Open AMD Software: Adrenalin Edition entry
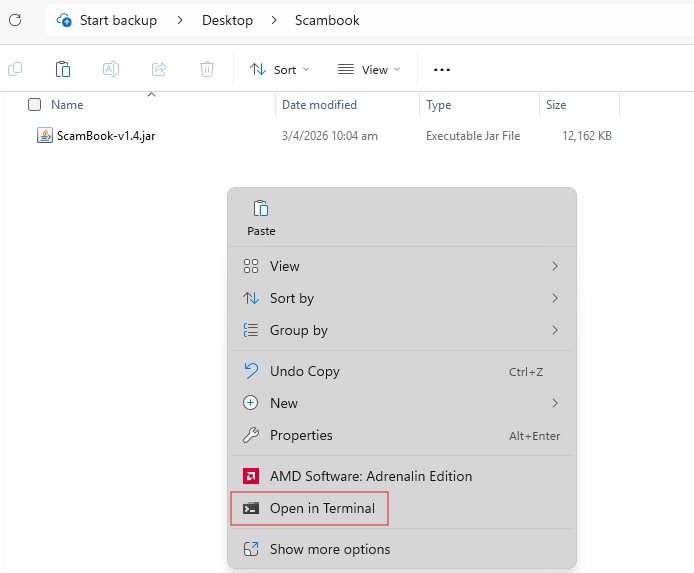 tap(370, 476)
